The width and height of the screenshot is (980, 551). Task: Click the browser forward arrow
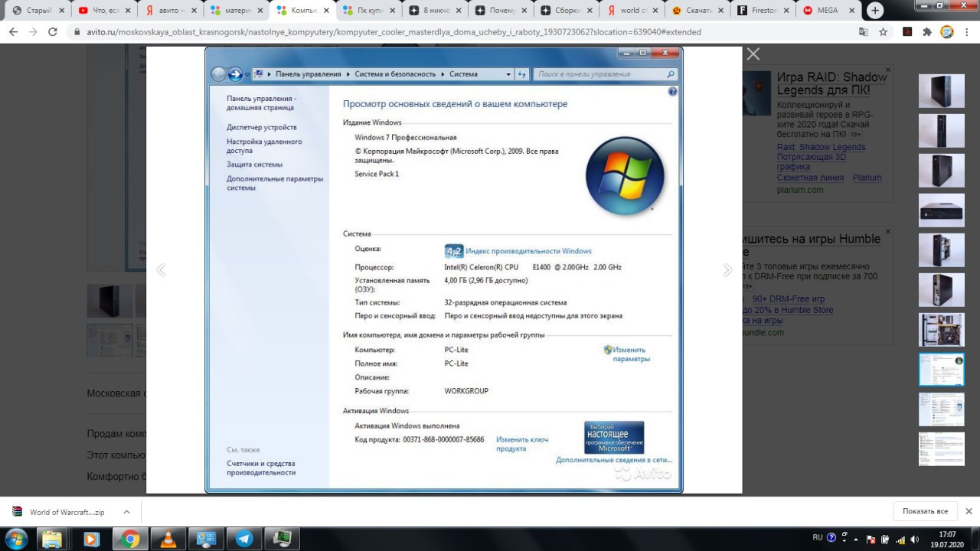33,32
